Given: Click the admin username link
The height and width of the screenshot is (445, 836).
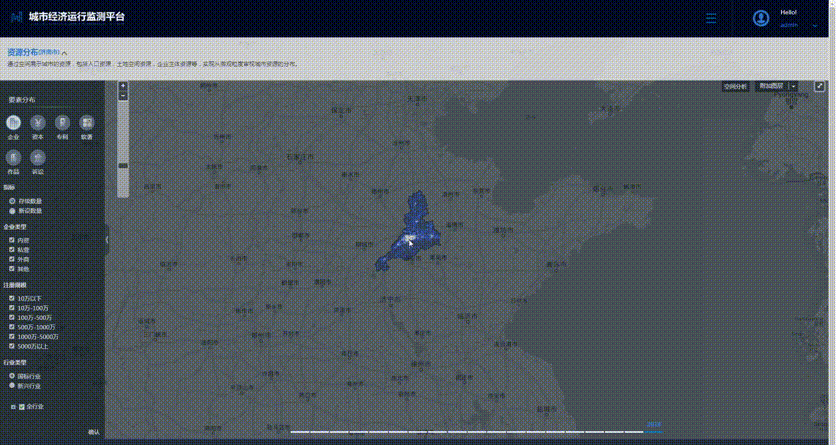Looking at the screenshot, I should tap(789, 25).
